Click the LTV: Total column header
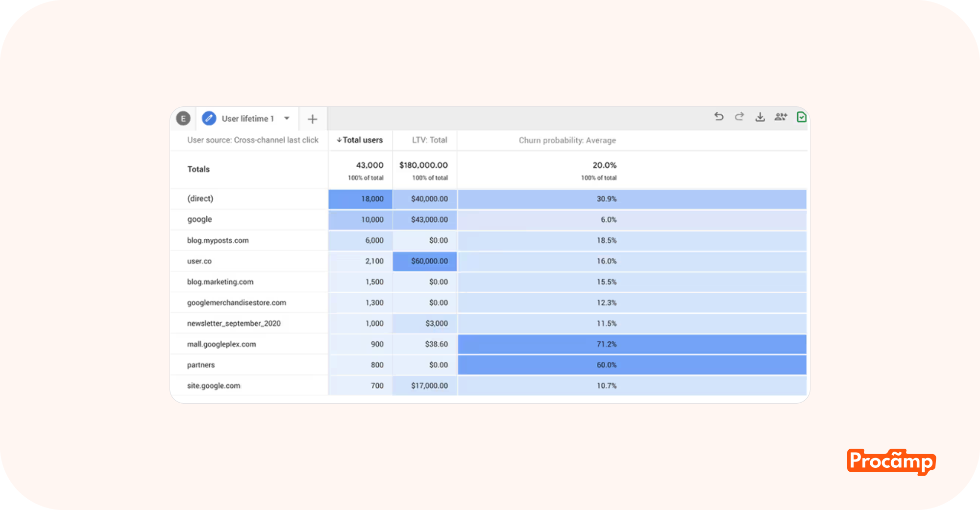980x510 pixels. pos(429,140)
